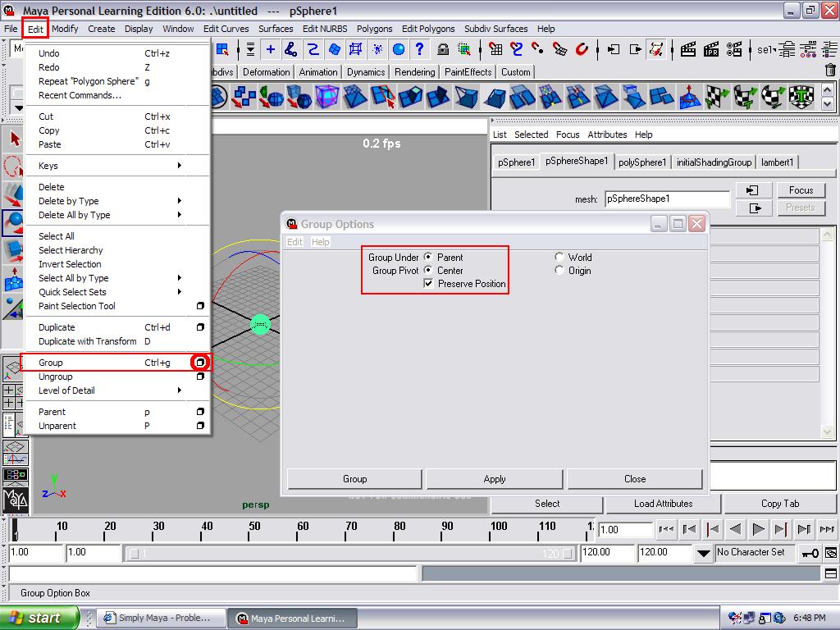
Task: Open the Attributes menu in Attribute Editor
Action: pos(607,135)
